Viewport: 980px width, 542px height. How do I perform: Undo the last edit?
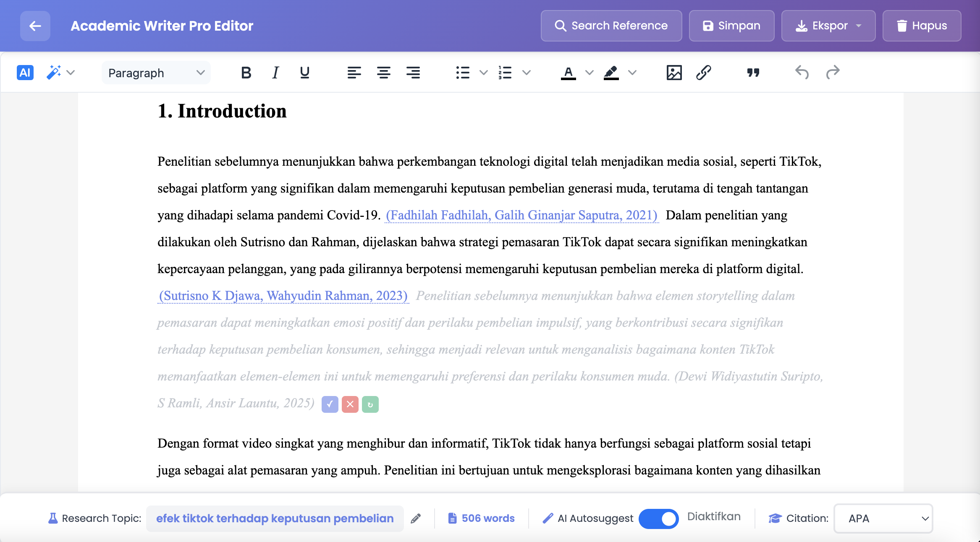(x=802, y=73)
